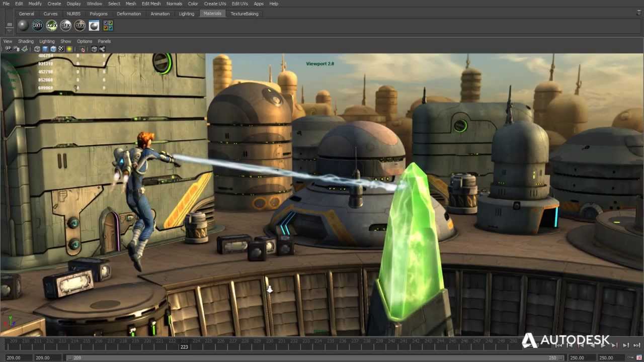Click the current frame 223 marker on timeline
This screenshot has height=362, width=644.
pos(184,346)
